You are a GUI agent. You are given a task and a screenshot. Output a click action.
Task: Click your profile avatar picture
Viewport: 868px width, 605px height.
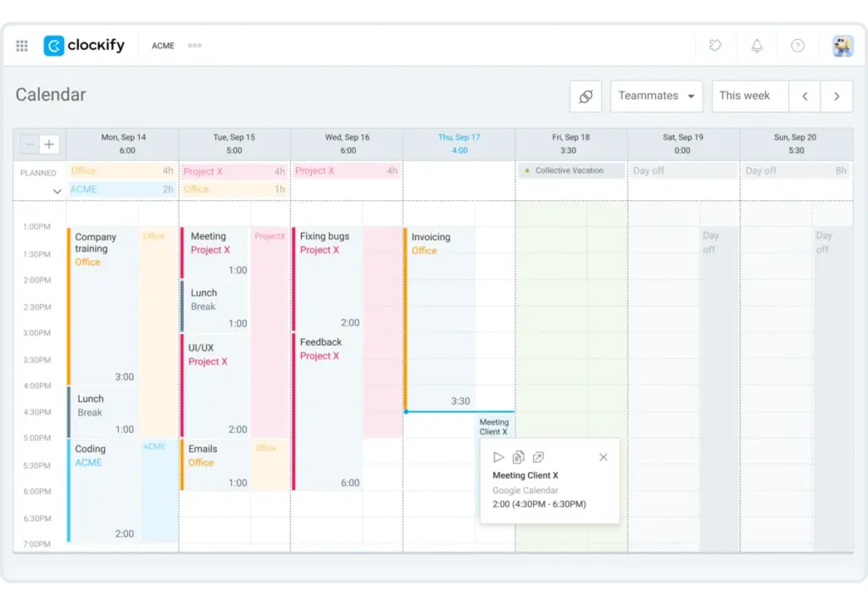coord(842,46)
